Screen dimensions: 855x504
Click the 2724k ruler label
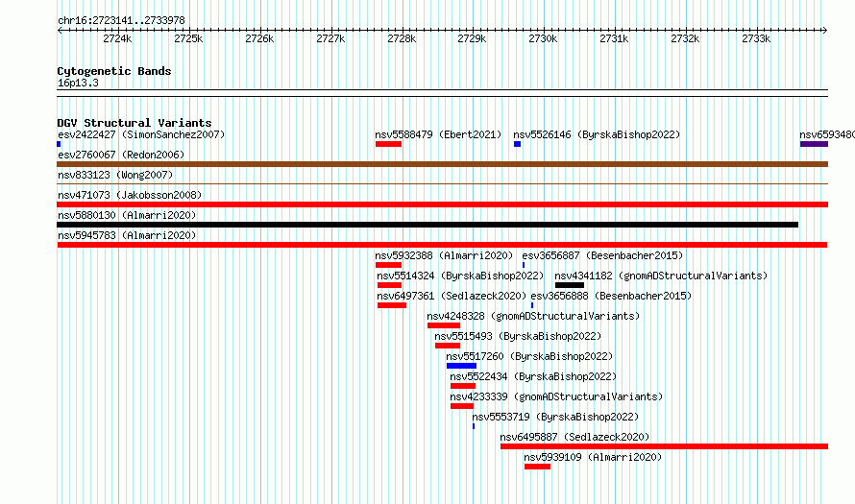(117, 38)
